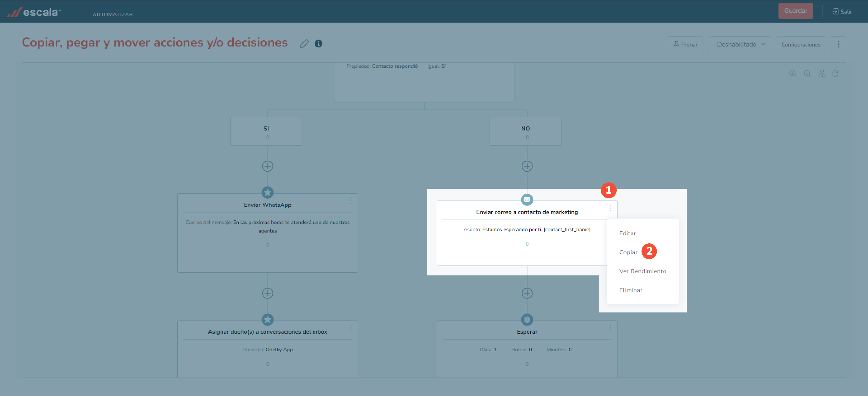This screenshot has width=868, height=396.
Task: Open the marketing email card options dots
Action: pos(610,208)
